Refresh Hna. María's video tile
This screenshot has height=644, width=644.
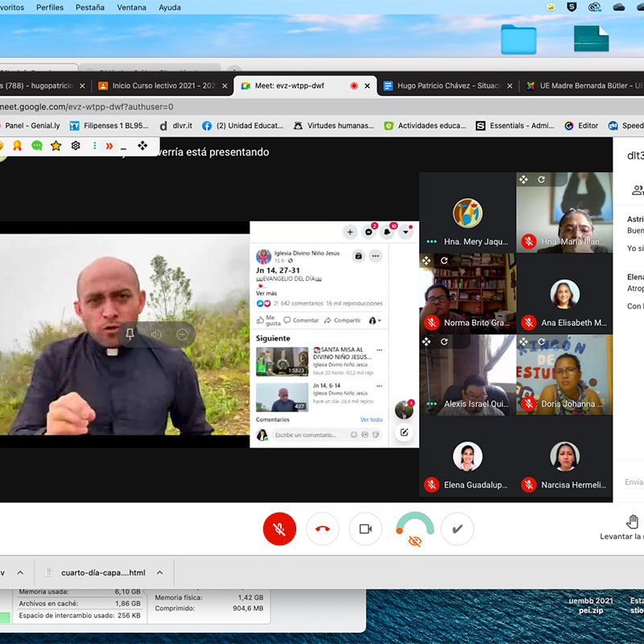pos(541,180)
